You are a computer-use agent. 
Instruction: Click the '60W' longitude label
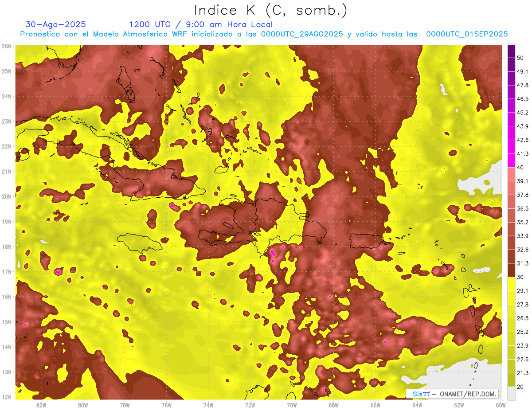[501, 405]
